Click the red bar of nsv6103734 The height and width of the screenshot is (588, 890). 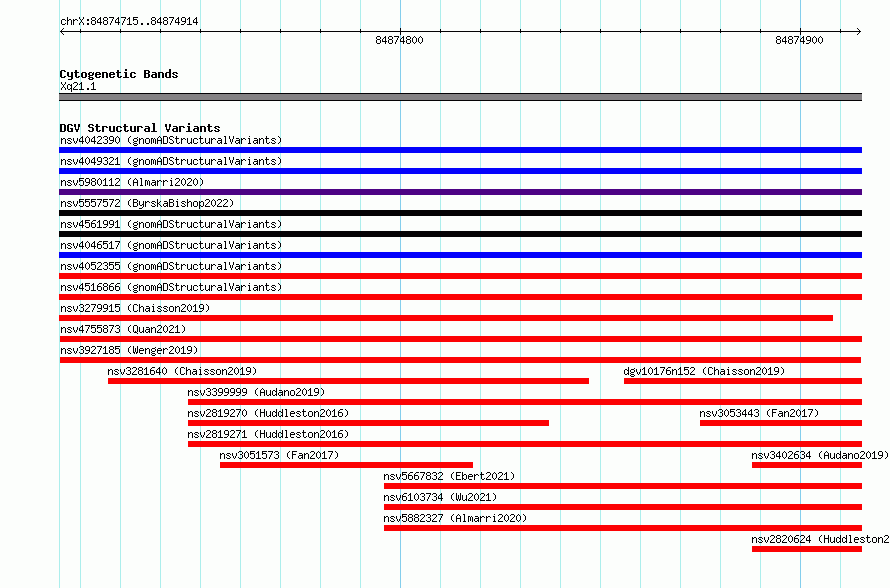(623, 507)
